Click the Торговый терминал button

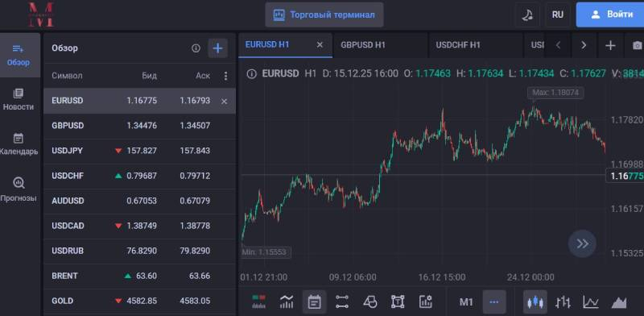point(324,15)
